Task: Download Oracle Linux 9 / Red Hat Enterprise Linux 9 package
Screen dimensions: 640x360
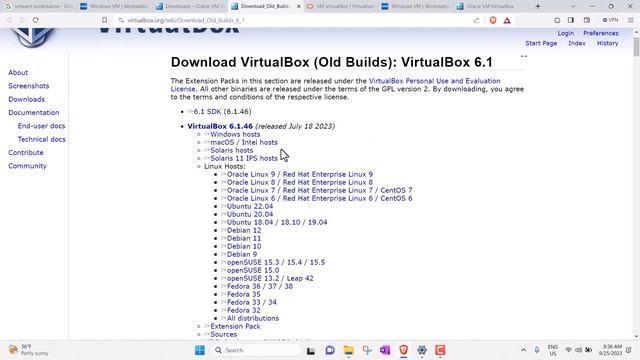Action: pyautogui.click(x=300, y=174)
